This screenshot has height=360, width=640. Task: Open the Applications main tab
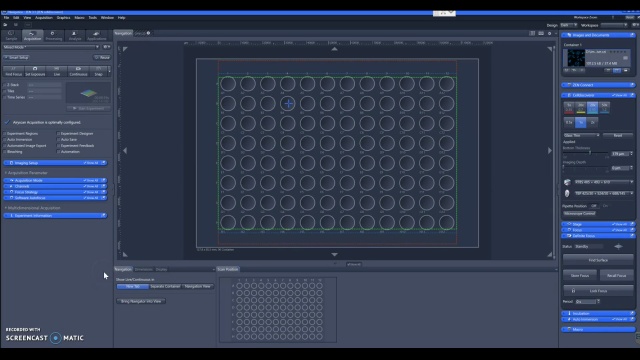(96, 36)
